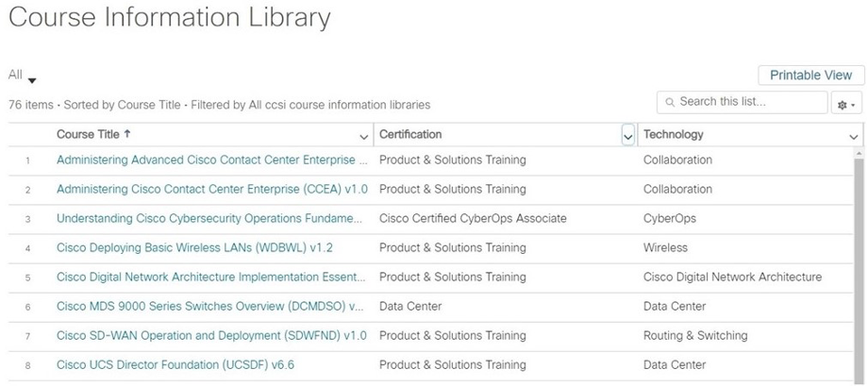Click the vertical scrollbar of the list

859,266
